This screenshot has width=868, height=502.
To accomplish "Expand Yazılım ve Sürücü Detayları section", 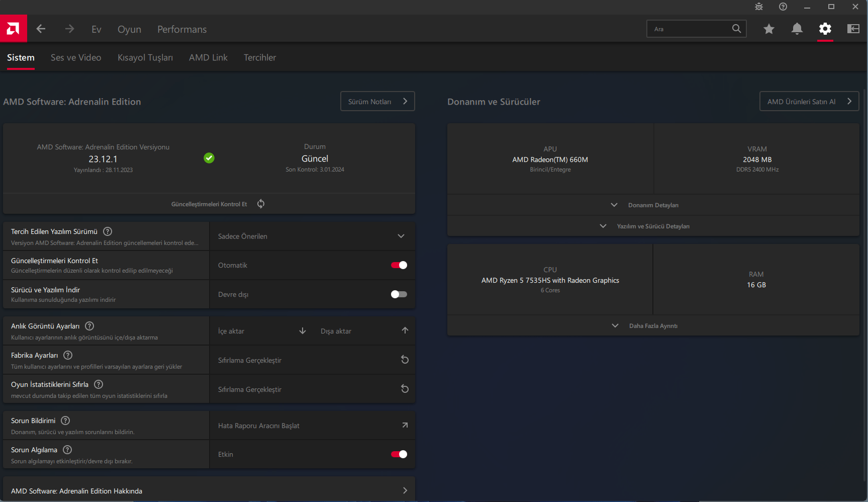I will (x=653, y=226).
